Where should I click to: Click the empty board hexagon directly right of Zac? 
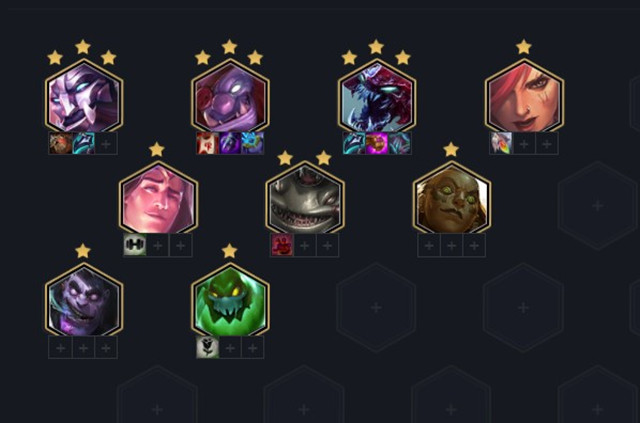click(x=376, y=307)
